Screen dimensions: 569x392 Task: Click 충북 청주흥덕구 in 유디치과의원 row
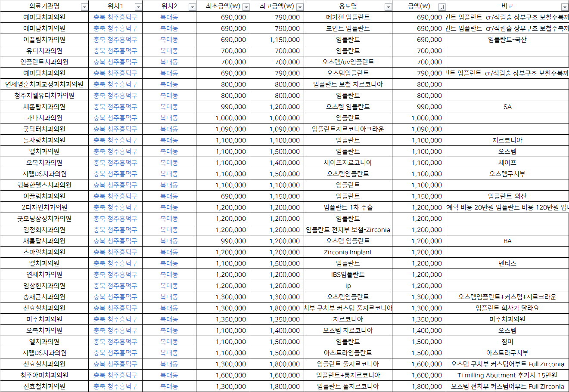pos(115,51)
